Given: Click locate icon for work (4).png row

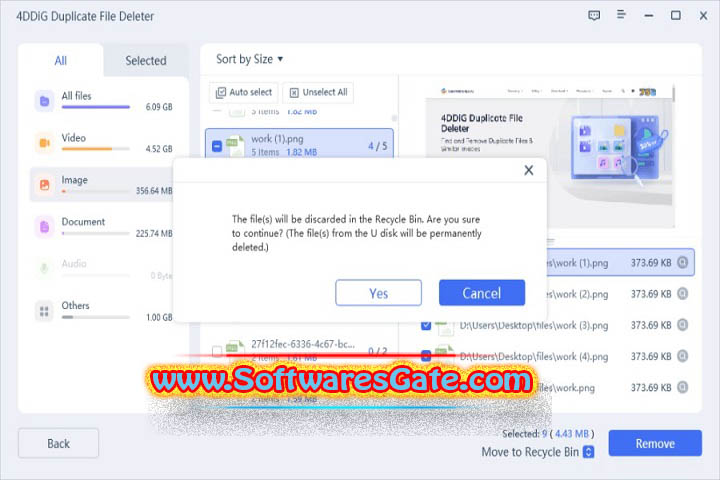Looking at the screenshot, I should [683, 356].
